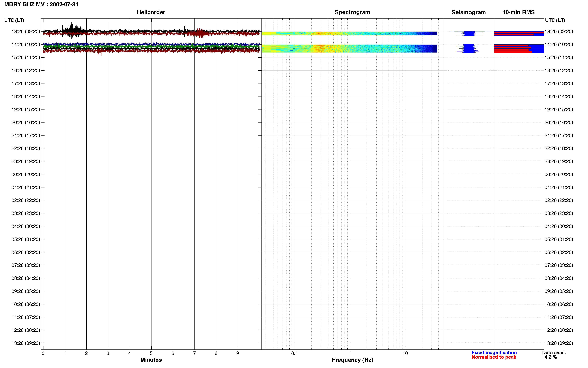Select the Helicorder panel heading
The image size is (588, 368).
(151, 12)
